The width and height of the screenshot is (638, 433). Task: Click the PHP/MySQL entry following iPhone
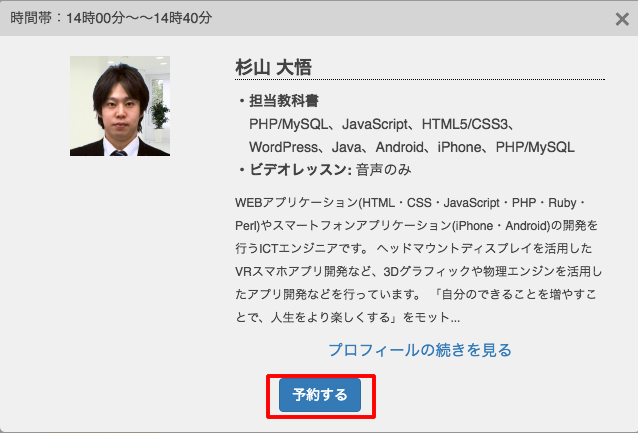pyautogui.click(x=535, y=147)
